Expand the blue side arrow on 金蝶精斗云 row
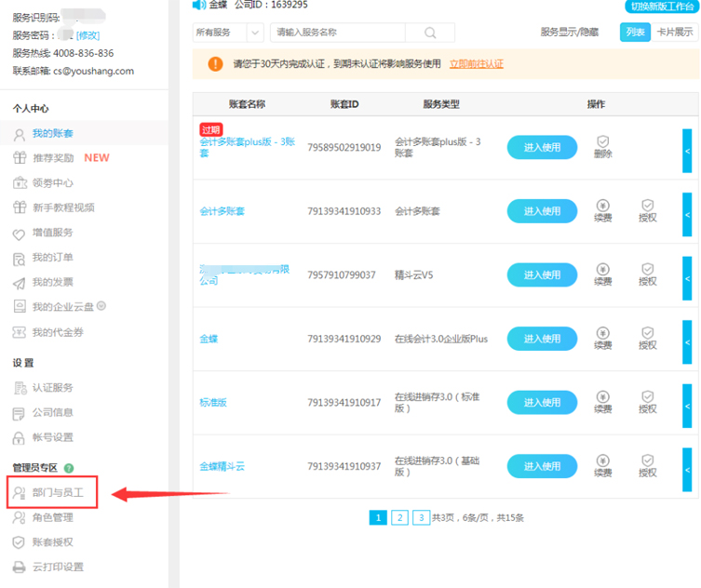The width and height of the screenshot is (701, 588). pyautogui.click(x=687, y=470)
